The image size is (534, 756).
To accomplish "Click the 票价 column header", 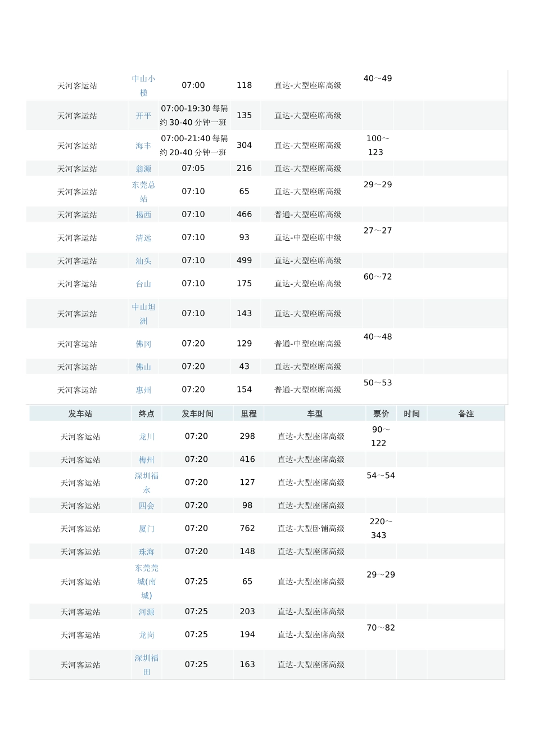I will coord(381,414).
